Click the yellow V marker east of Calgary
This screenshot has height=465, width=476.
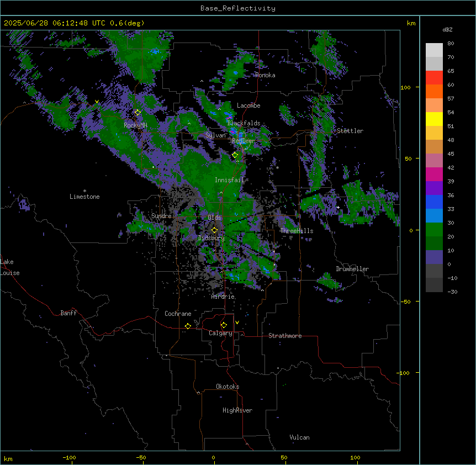tap(237, 323)
